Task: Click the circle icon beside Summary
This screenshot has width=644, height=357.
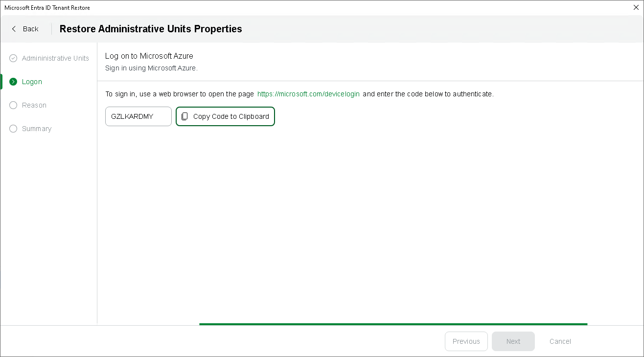Action: click(x=13, y=129)
